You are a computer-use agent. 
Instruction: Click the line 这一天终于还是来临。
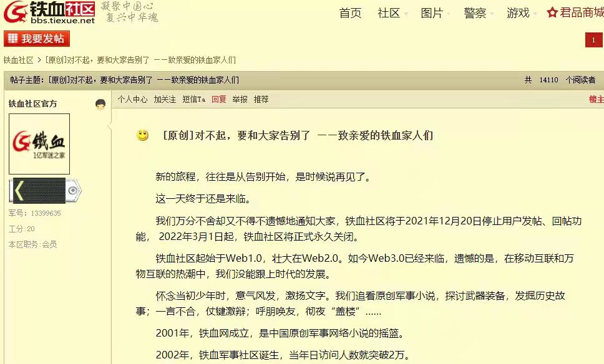coord(204,199)
